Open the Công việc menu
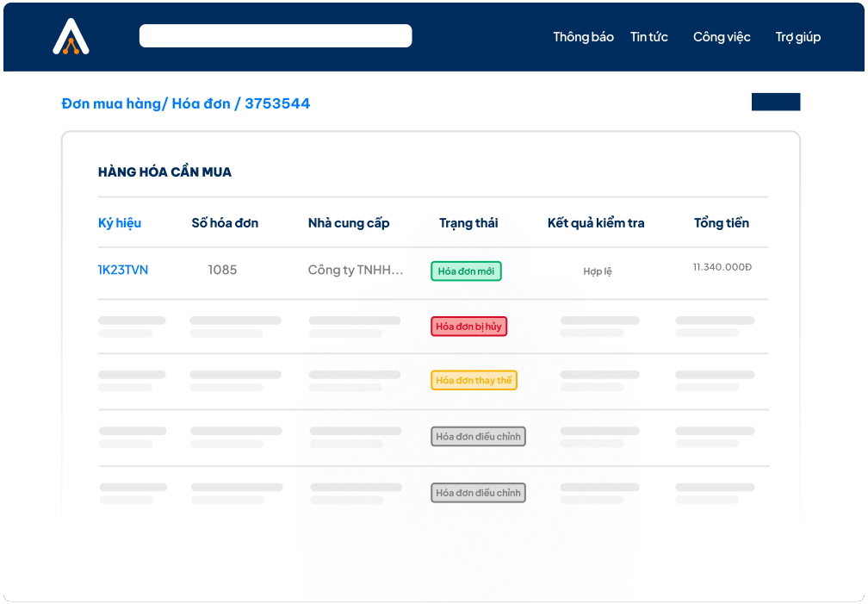 [722, 37]
